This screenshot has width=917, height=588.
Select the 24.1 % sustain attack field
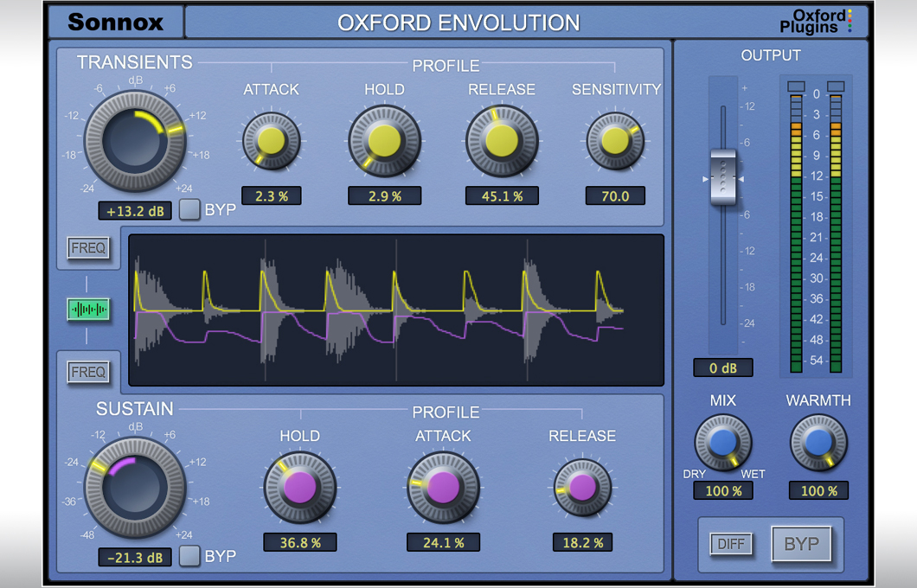pos(443,542)
